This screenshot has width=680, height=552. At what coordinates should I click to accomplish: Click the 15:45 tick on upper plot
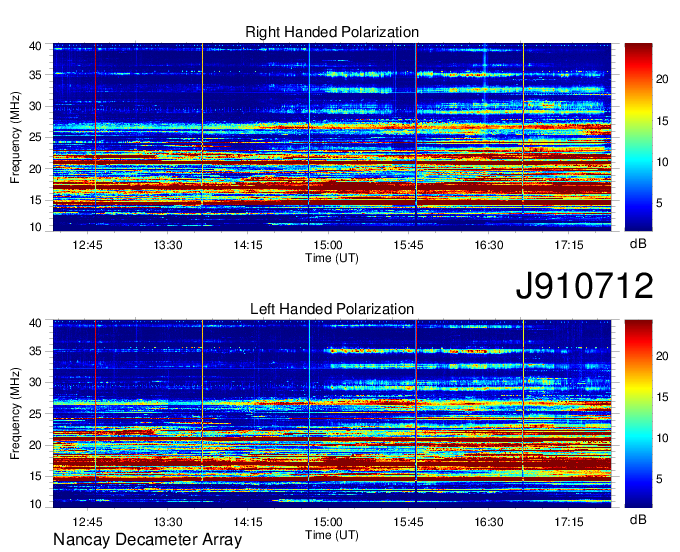pyautogui.click(x=409, y=245)
